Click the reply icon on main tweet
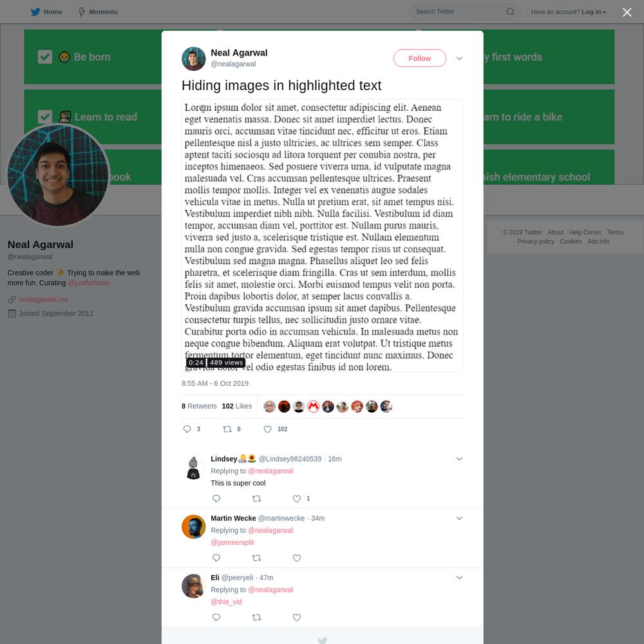 [x=187, y=429]
